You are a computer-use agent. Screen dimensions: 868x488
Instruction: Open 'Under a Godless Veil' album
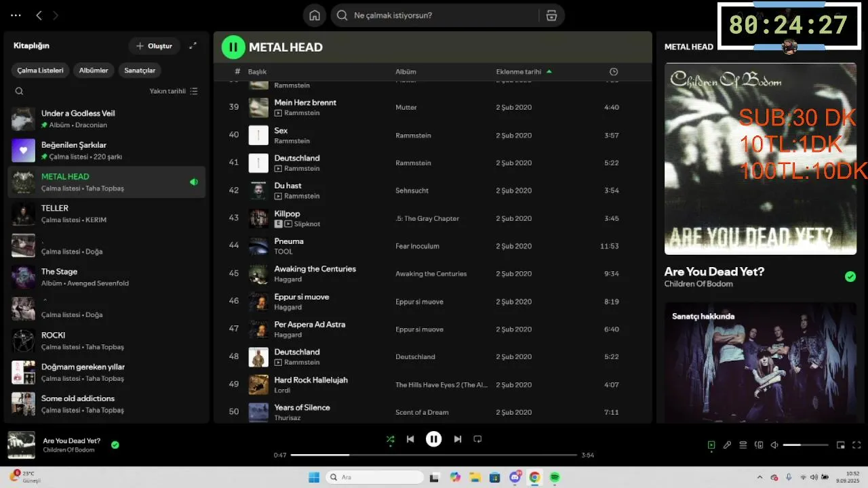tap(106, 119)
